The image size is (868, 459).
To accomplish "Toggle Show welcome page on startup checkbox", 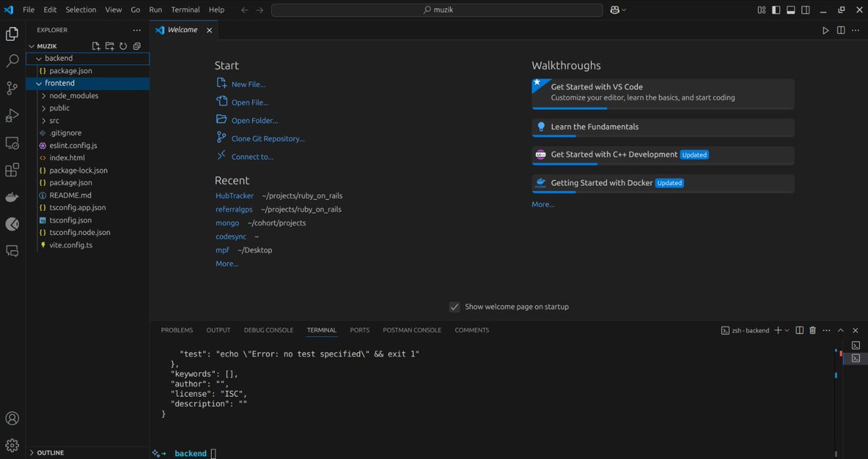I will 454,306.
